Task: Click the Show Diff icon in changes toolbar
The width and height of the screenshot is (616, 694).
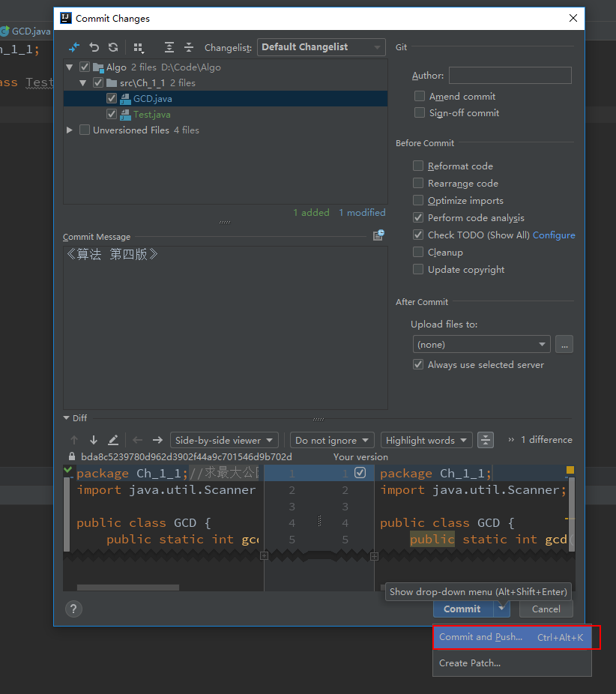Action: [x=73, y=47]
